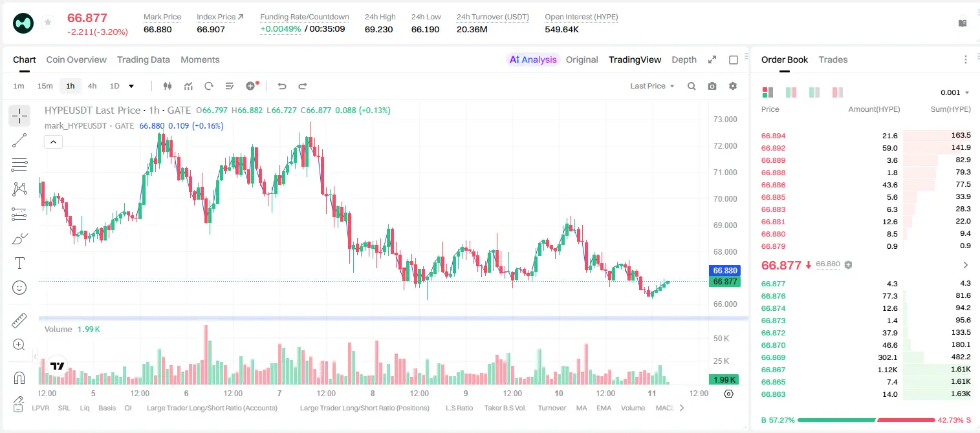This screenshot has height=433, width=980.
Task: Add coin to favorites star
Action: pyautogui.click(x=48, y=23)
